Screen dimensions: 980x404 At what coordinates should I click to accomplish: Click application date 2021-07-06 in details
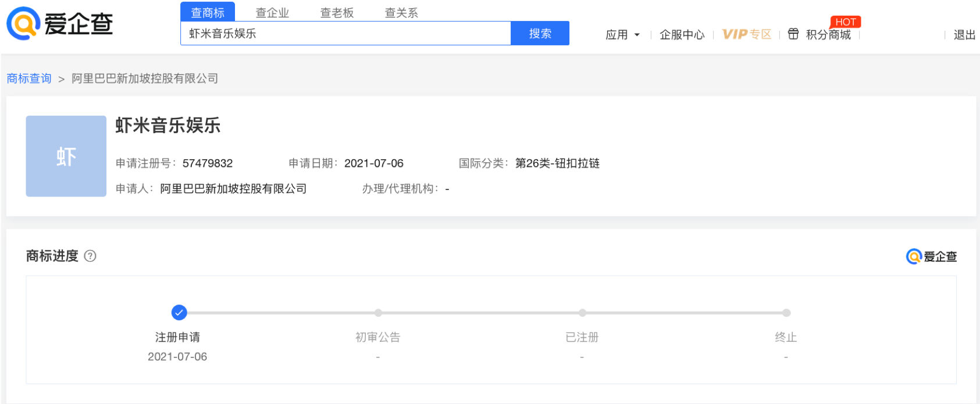tap(374, 163)
